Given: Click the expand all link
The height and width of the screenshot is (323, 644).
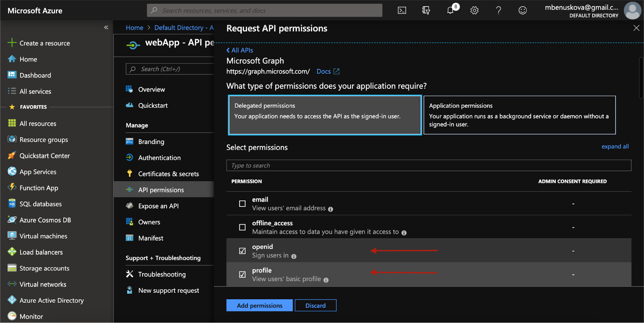Looking at the screenshot, I should click(x=615, y=146).
